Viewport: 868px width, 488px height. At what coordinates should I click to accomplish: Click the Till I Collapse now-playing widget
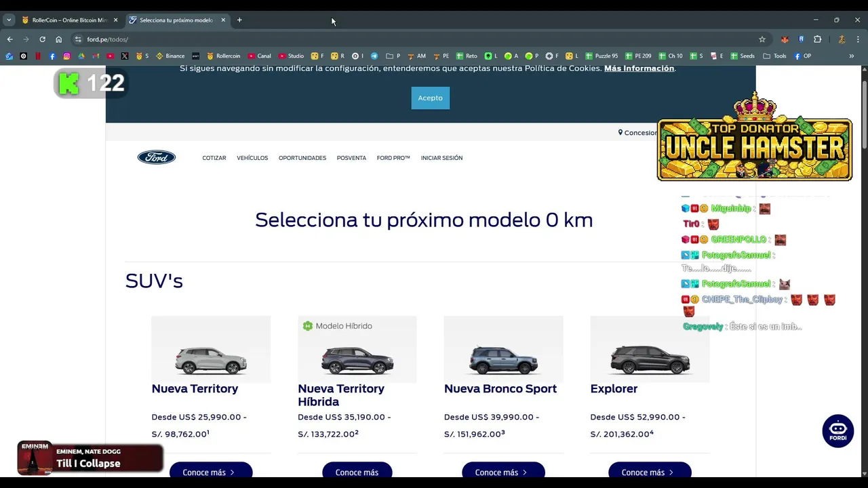click(x=90, y=459)
